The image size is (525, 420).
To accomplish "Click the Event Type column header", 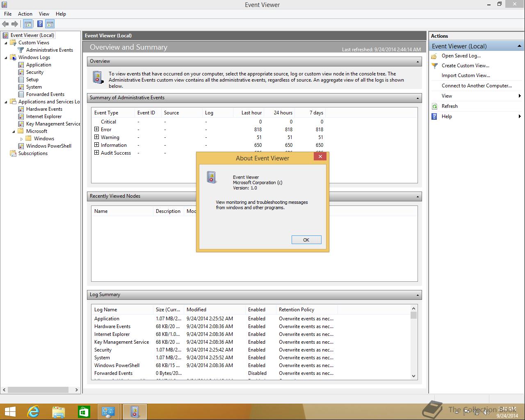I will pos(113,113).
